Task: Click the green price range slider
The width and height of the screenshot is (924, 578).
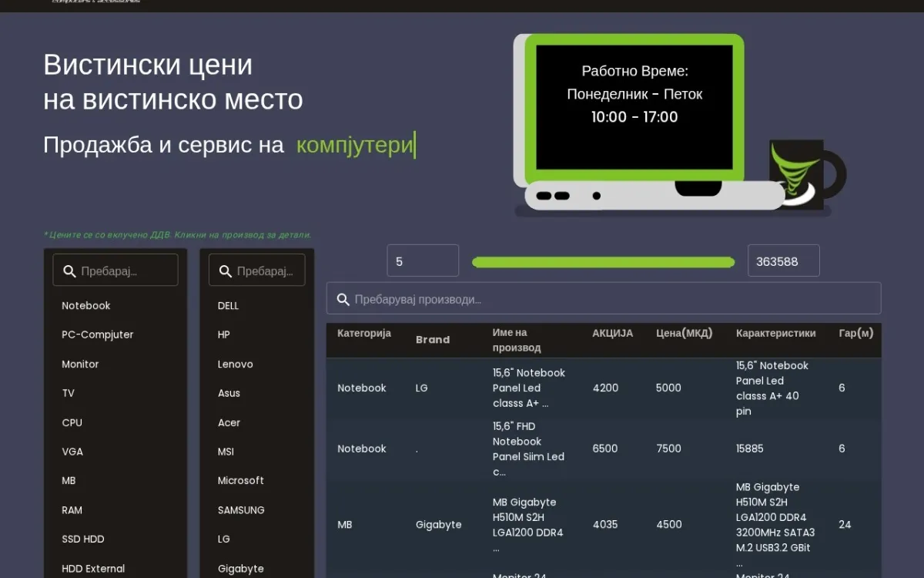Action: click(x=604, y=262)
